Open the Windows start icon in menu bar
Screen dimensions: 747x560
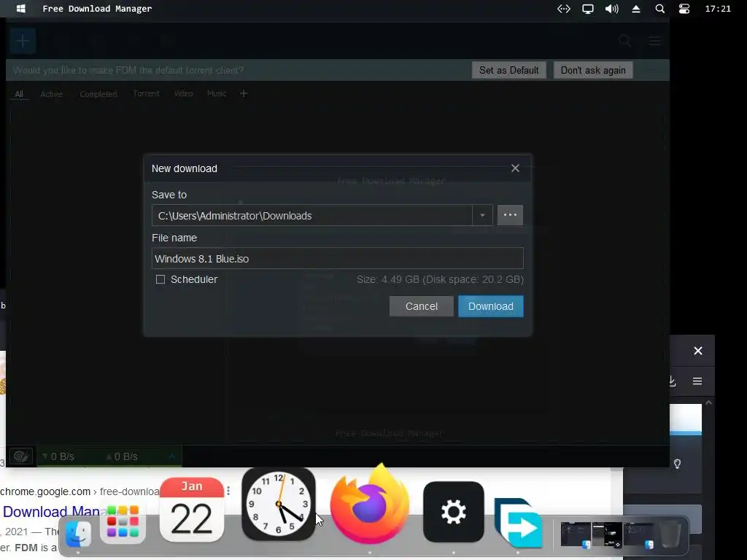21,9
